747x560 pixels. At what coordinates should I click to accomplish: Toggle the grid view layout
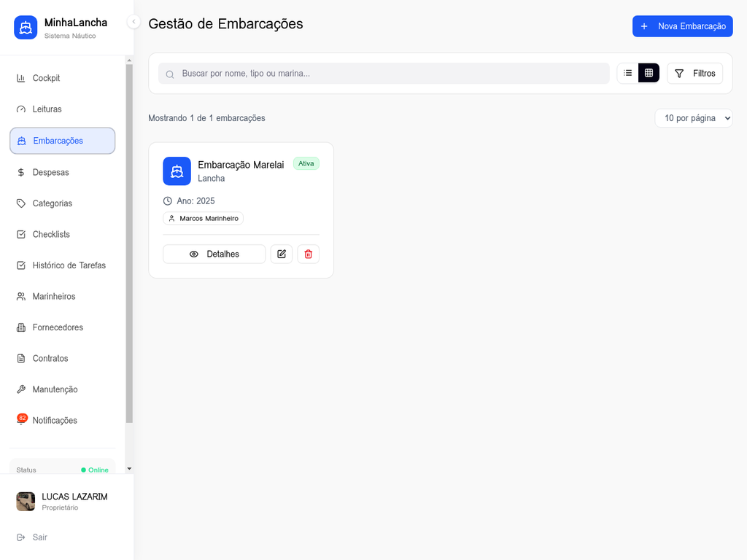(x=649, y=73)
